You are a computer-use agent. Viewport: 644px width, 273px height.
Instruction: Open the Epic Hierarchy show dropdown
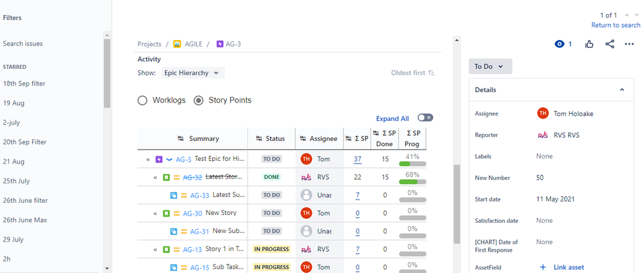[x=193, y=73]
